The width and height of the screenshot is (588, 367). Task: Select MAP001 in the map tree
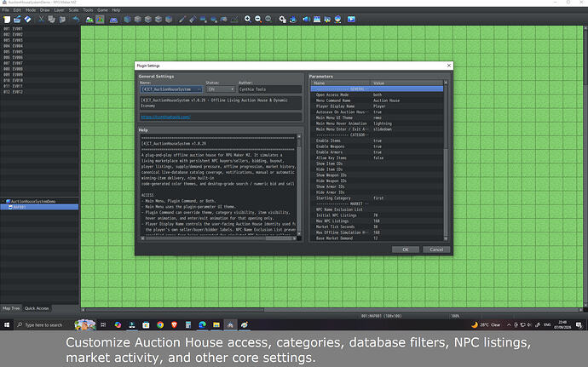click(x=39, y=207)
